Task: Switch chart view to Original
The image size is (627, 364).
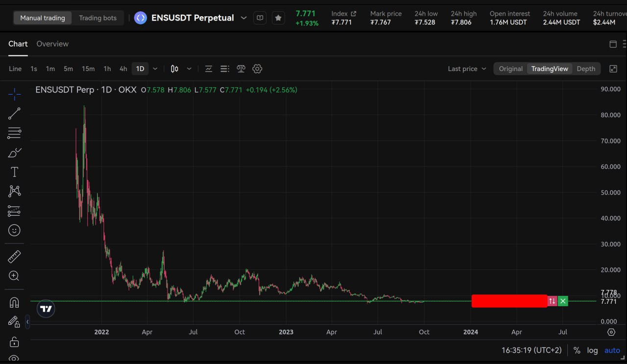Action: coord(511,69)
